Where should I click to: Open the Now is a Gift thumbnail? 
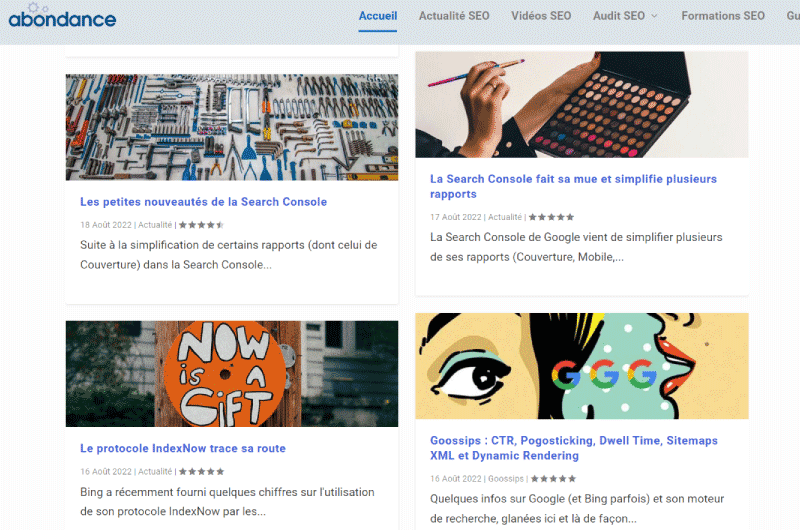click(x=232, y=374)
